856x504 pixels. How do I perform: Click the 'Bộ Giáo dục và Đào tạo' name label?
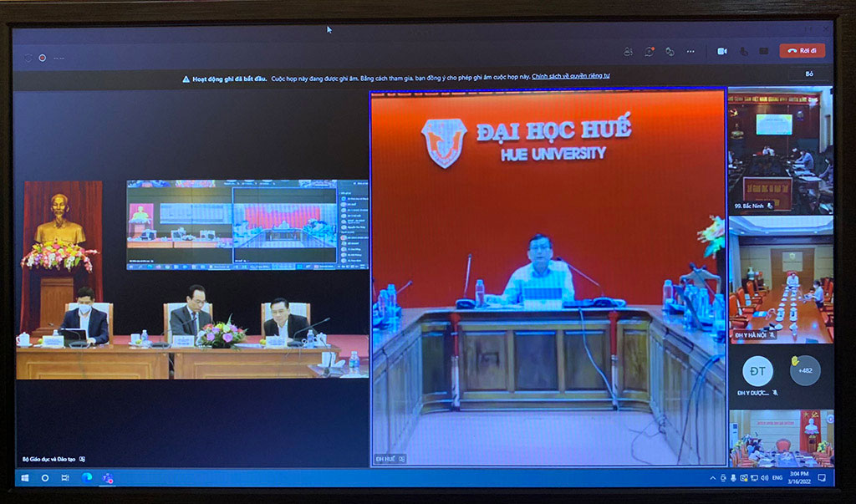49,459
